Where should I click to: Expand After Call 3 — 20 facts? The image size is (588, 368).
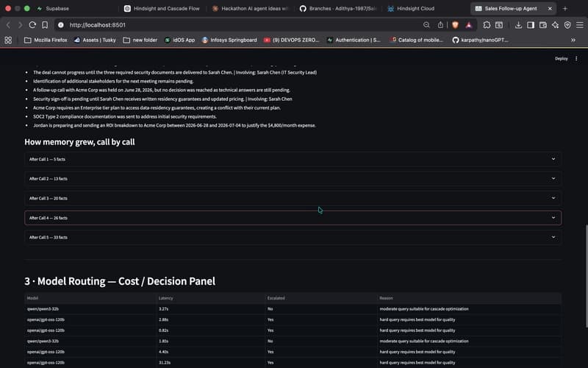point(293,198)
